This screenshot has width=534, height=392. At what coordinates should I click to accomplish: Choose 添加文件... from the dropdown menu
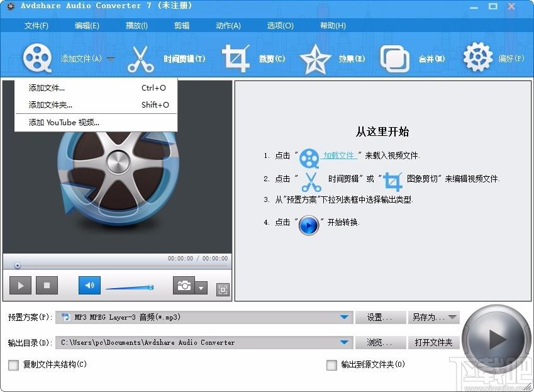coord(96,88)
